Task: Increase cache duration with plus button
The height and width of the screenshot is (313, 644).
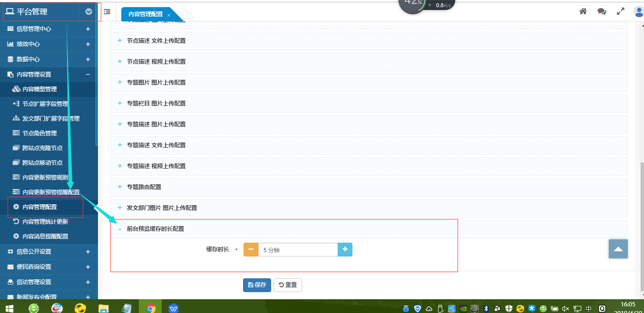Action: pos(345,249)
